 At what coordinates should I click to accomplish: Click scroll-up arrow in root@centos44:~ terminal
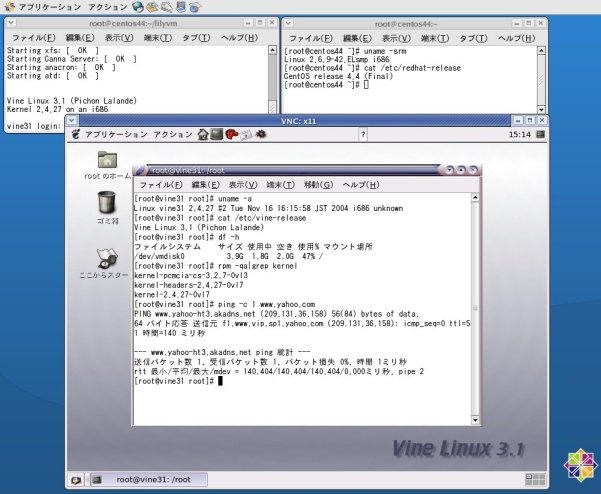click(541, 51)
